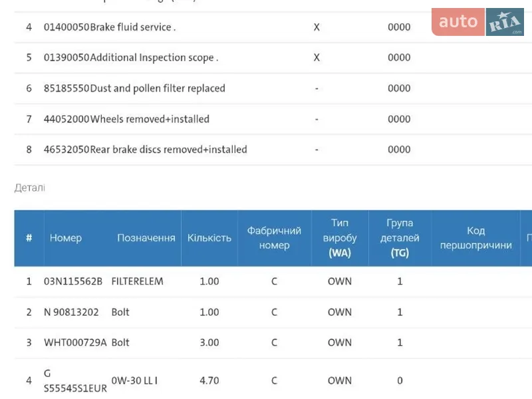Click the Dust and pollen filter replaced row
Image resolution: width=532 pixels, height=399 pixels.
pyautogui.click(x=157, y=88)
